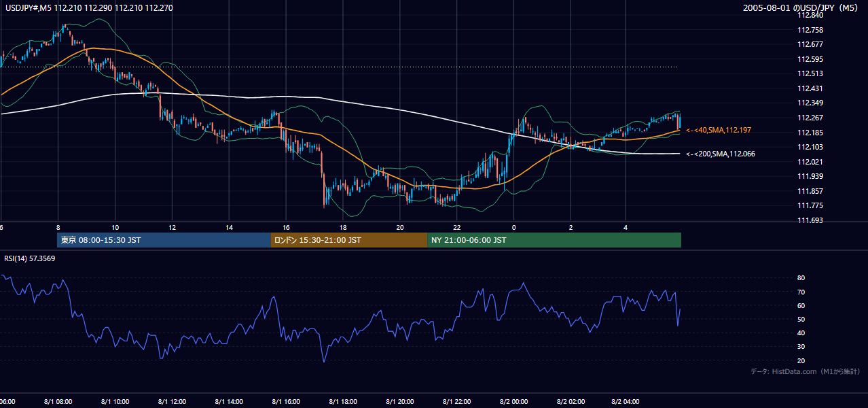Click the HistData.com data source note
Viewport: 868px width, 408px height.
(x=806, y=371)
